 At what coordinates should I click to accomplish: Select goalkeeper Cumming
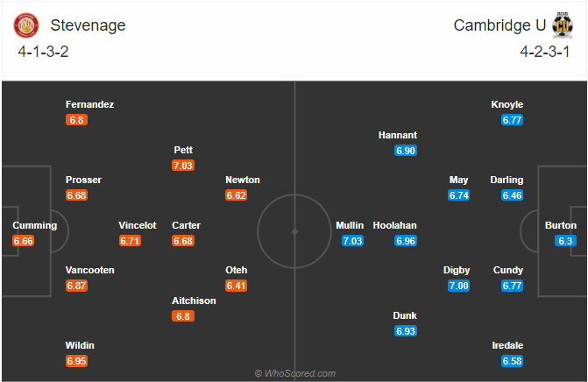tap(34, 225)
